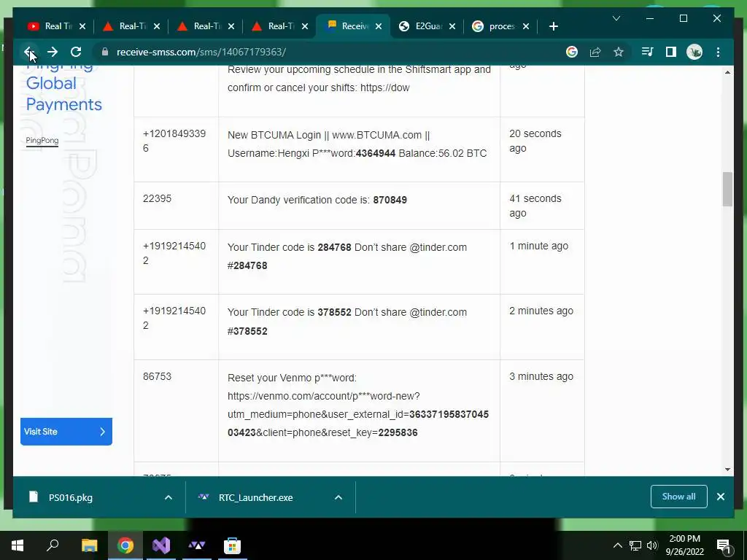Open the Chrome profile avatar
Viewport: 747px width, 560px height.
pyautogui.click(x=694, y=52)
